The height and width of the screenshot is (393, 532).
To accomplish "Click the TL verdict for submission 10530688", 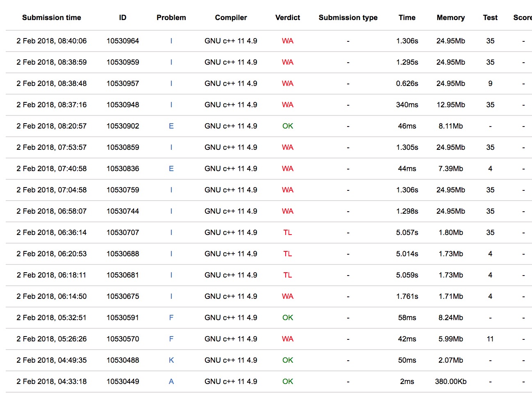I will pyautogui.click(x=288, y=254).
